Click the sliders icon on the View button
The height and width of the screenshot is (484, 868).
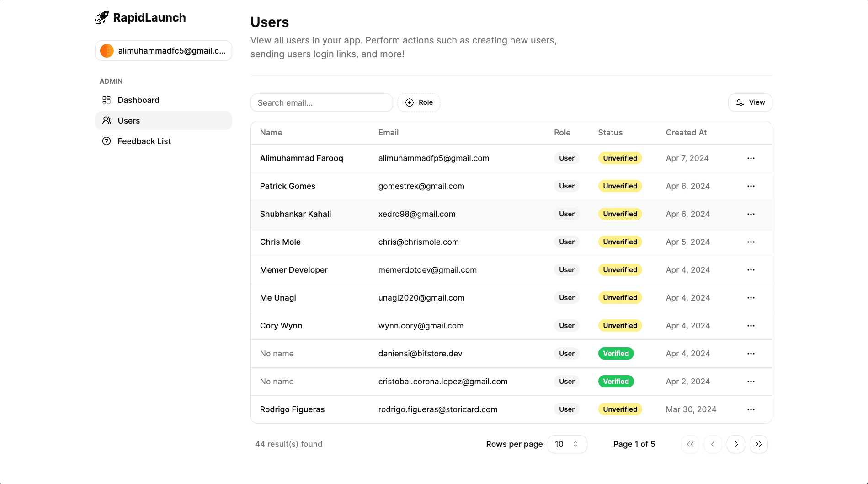[x=740, y=102]
